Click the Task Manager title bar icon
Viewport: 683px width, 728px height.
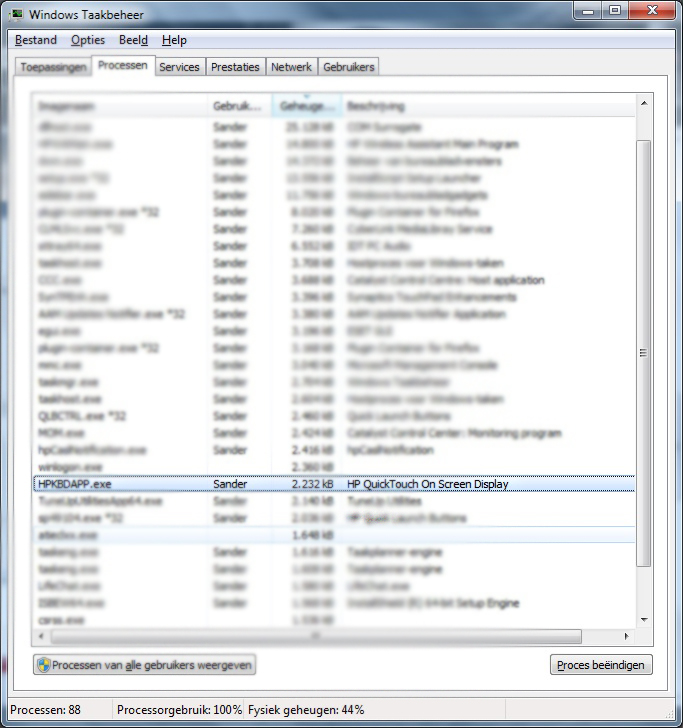tap(17, 14)
